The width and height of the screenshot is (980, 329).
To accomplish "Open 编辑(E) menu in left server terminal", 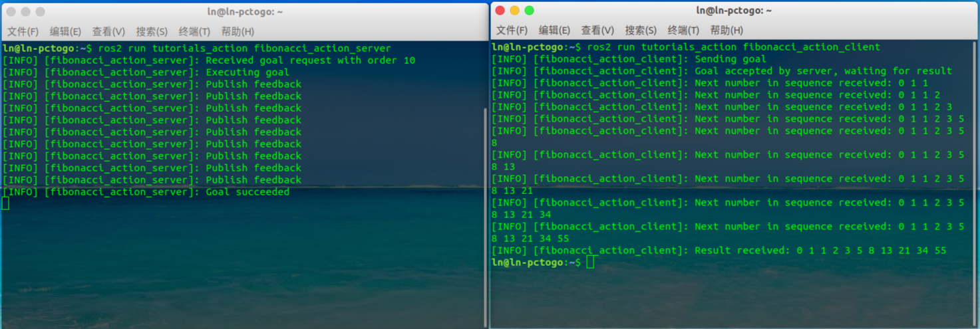I will click(x=65, y=31).
